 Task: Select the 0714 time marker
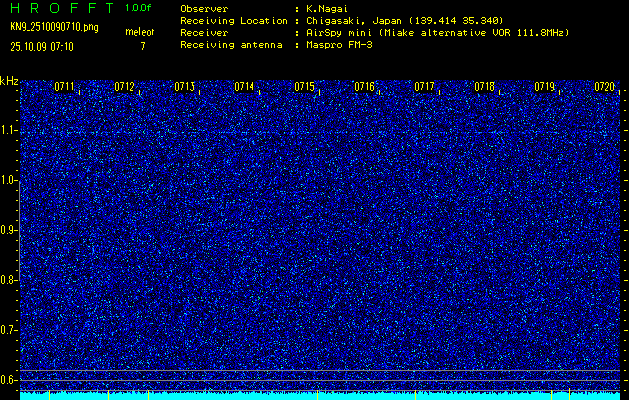pos(244,87)
